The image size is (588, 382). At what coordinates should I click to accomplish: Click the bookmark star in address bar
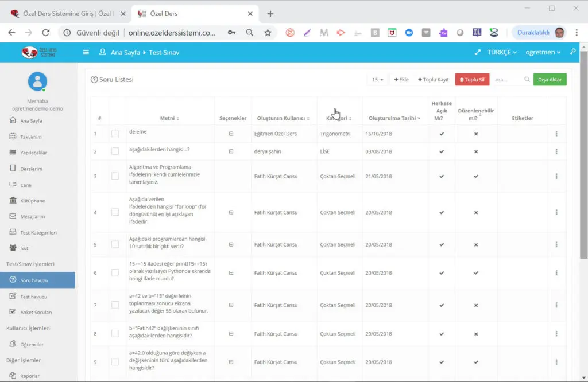[x=268, y=33]
